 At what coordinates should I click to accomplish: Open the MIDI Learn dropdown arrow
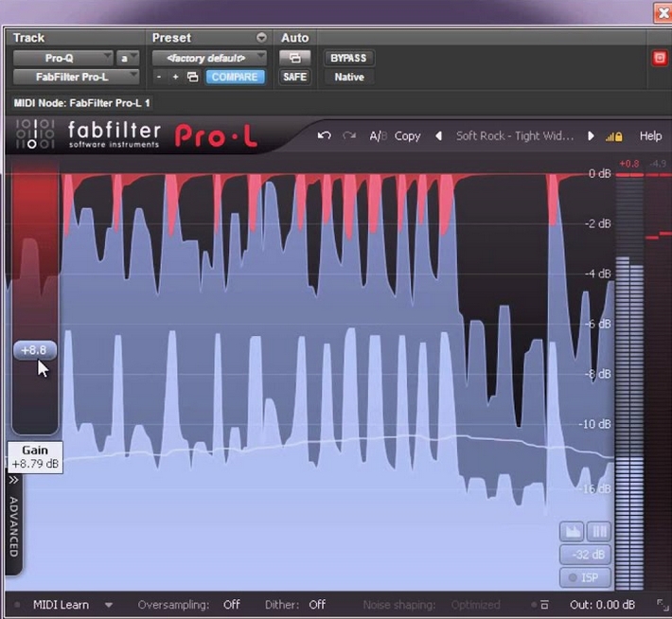pos(109,606)
